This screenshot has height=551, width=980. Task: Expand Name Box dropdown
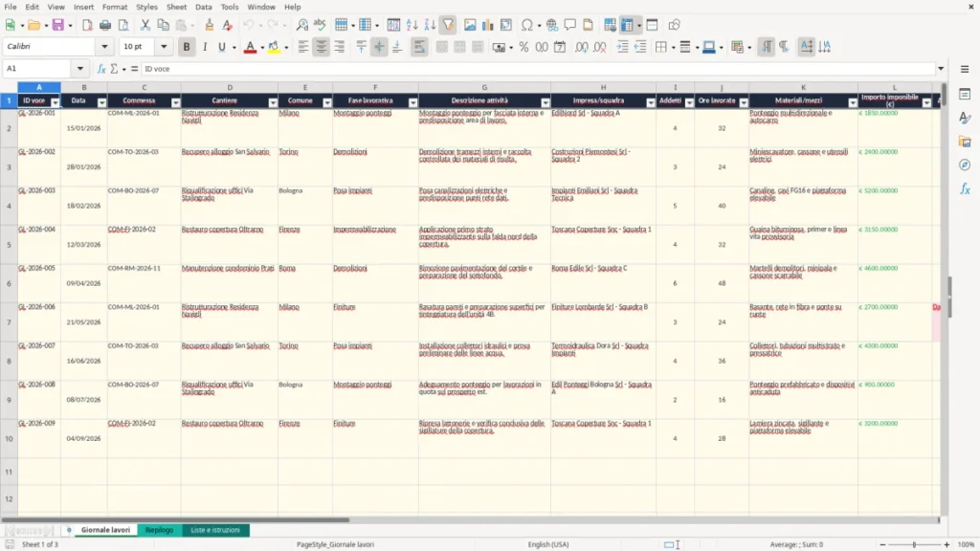(80, 69)
